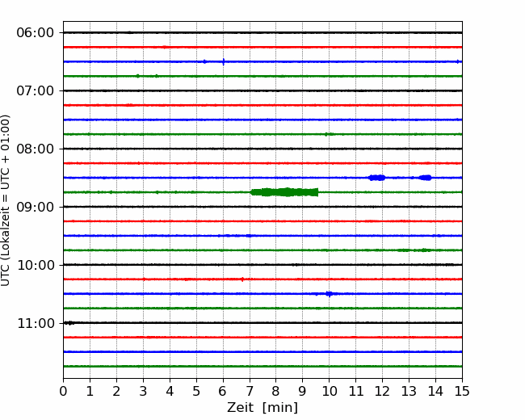Click the 06:00 time label
Screen dimensions: 525x420
click(x=36, y=33)
